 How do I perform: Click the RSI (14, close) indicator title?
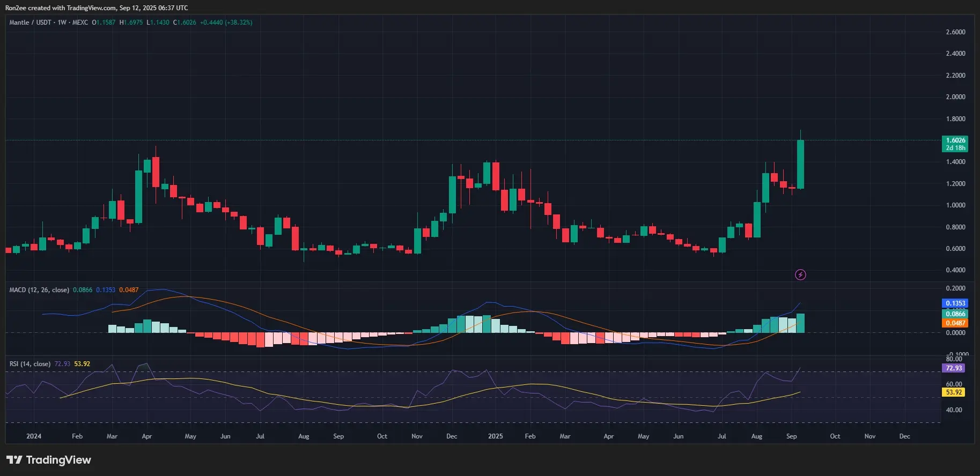(30, 364)
